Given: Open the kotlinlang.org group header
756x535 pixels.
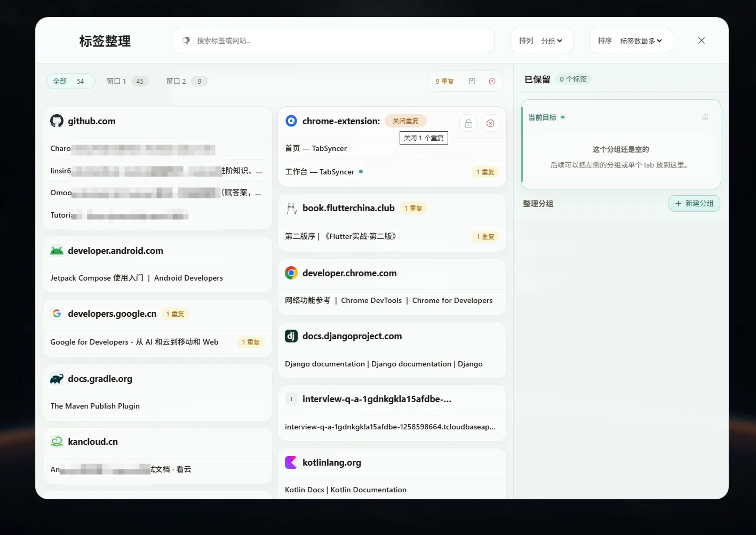Looking at the screenshot, I should pos(392,462).
